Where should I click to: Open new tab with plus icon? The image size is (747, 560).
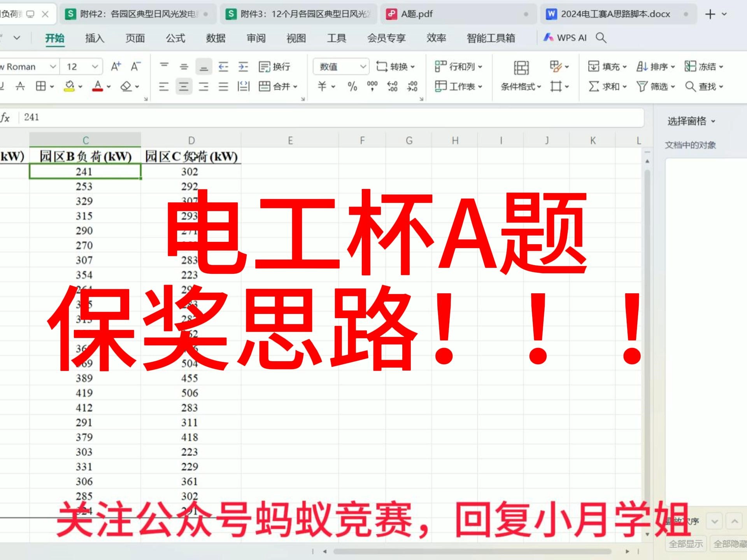click(x=710, y=14)
